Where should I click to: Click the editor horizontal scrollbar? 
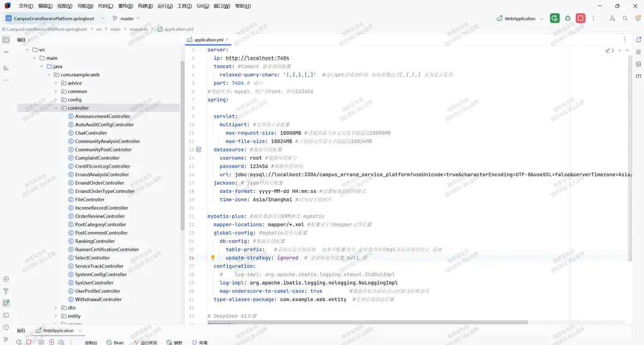(x=368, y=322)
